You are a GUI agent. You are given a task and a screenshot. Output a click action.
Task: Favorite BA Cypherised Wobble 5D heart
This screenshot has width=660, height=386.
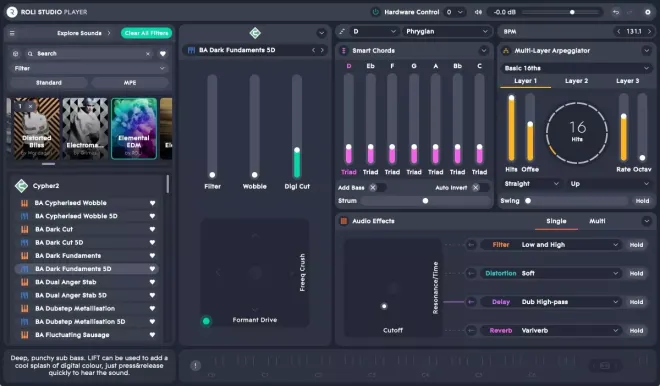[152, 216]
